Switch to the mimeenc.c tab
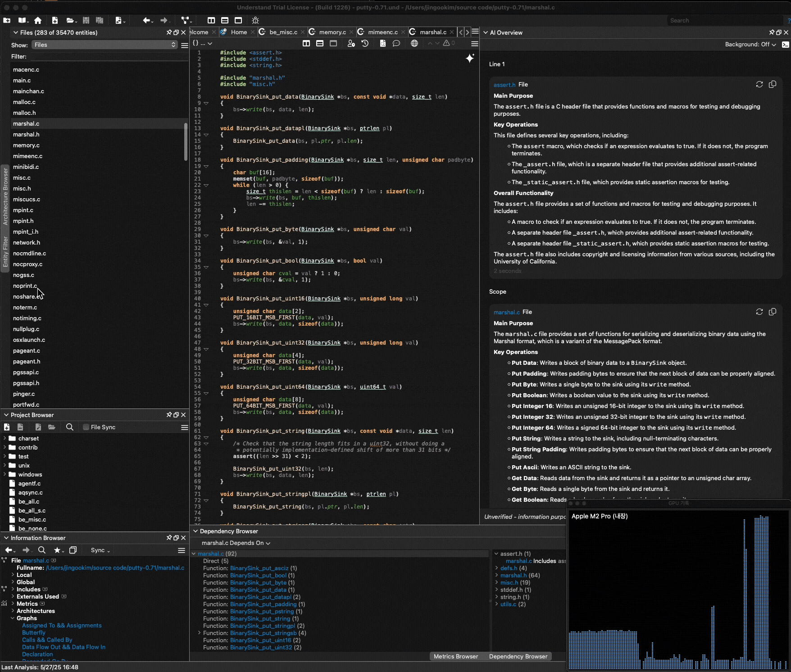 (382, 32)
